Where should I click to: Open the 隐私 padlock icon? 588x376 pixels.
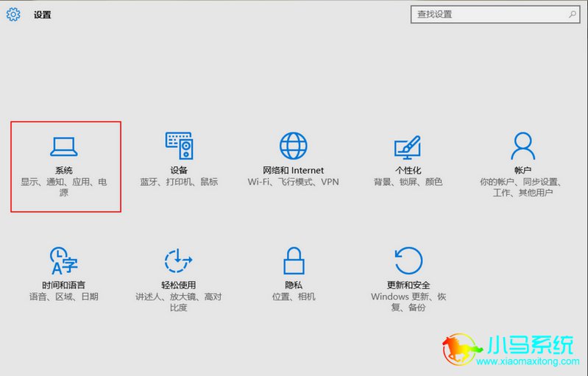coord(294,260)
